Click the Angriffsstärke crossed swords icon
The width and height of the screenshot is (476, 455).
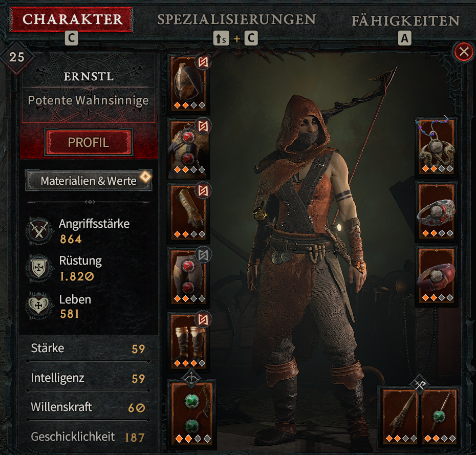click(39, 231)
